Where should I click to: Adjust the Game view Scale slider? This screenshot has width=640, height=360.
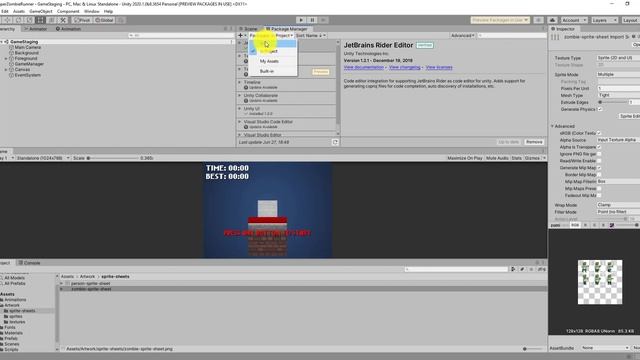pos(113,158)
